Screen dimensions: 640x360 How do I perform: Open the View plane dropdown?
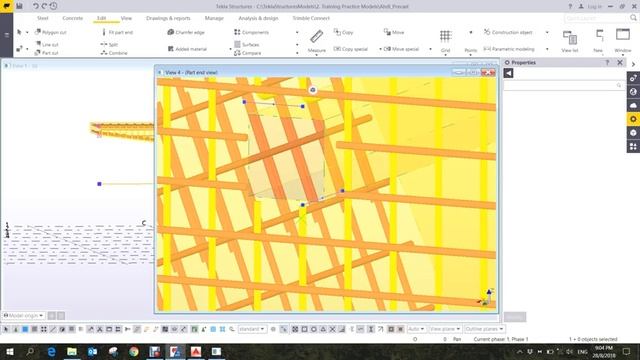tap(445, 329)
